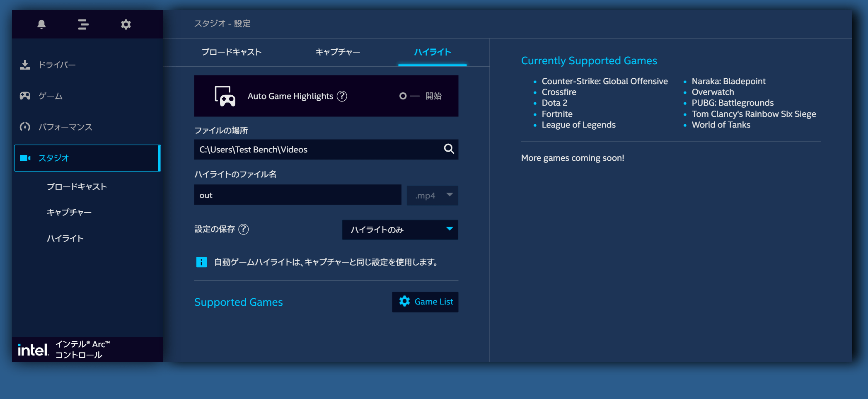This screenshot has height=399, width=868.
Task: Click the Auto Game Highlights controller icon
Action: click(x=225, y=96)
